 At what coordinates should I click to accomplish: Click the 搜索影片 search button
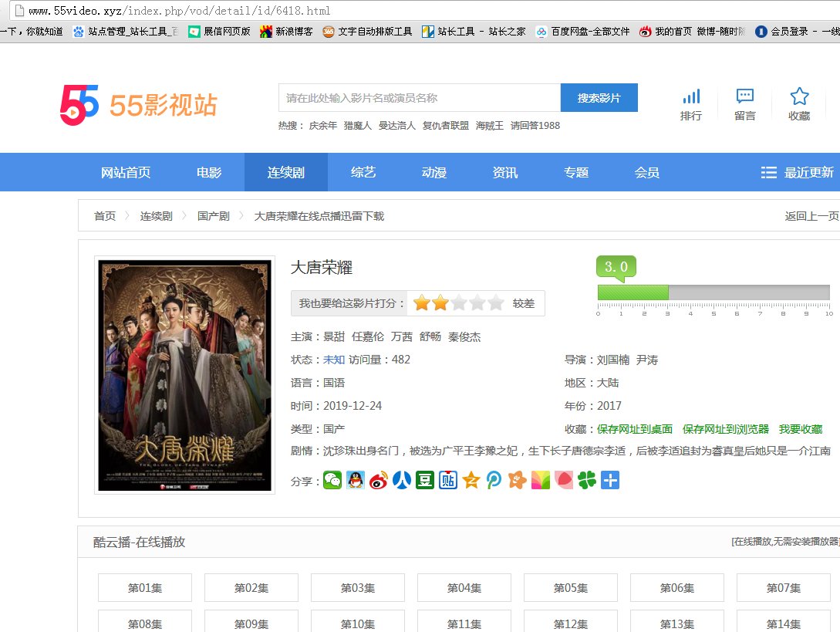point(599,98)
